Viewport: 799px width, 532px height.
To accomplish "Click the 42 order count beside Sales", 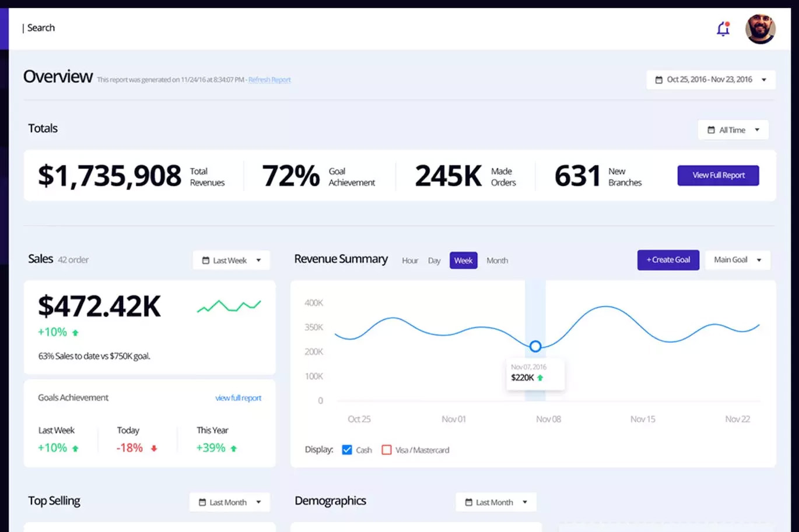I will tap(73, 260).
